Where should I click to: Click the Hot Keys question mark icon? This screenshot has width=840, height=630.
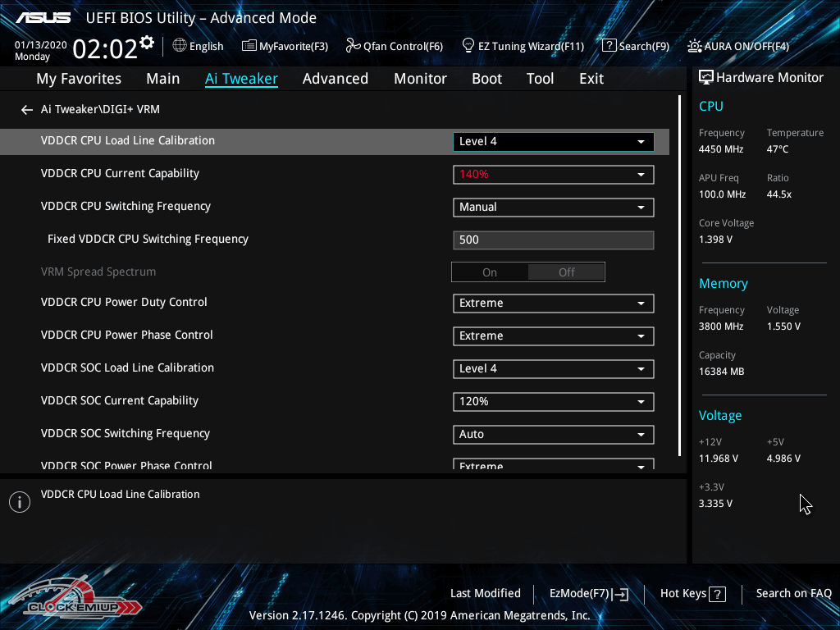[717, 595]
